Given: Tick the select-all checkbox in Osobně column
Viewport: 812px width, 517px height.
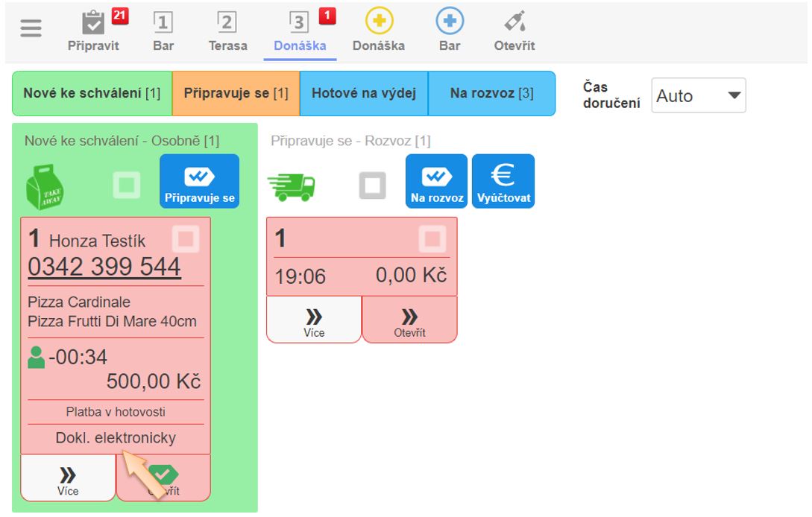Looking at the screenshot, I should click(126, 185).
